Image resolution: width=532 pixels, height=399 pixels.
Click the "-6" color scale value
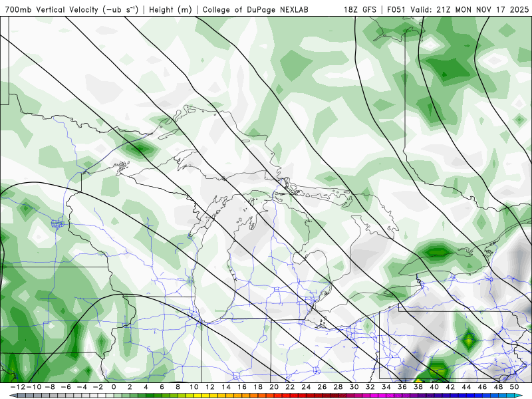click(66, 387)
